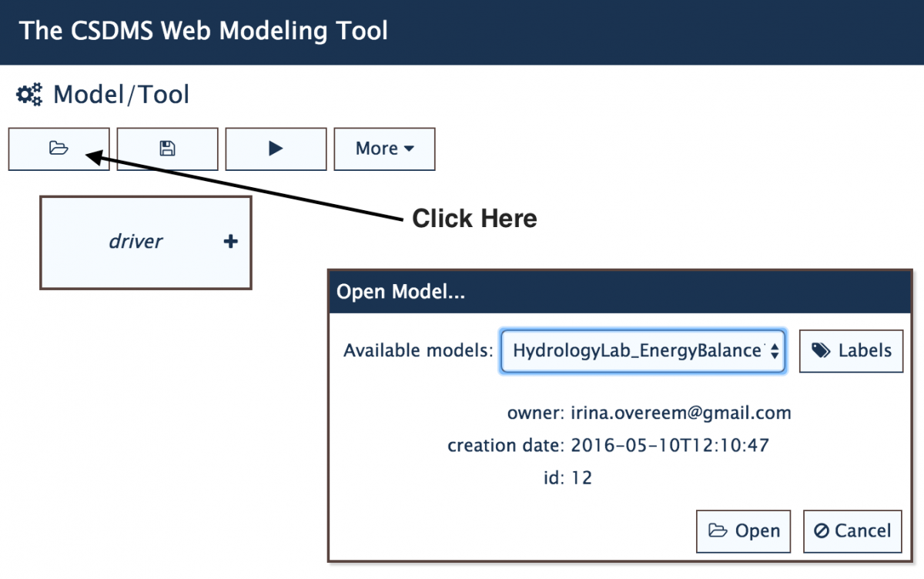Click the Available models field label

click(417, 351)
